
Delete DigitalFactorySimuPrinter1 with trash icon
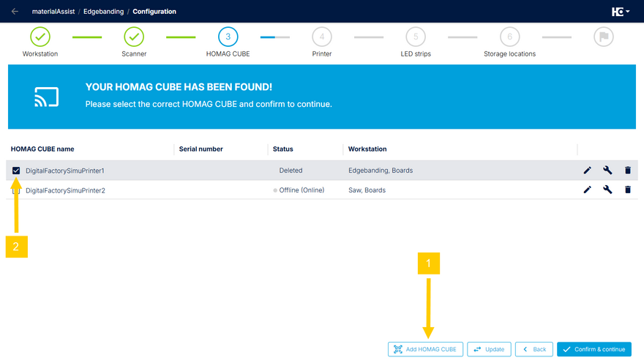[628, 170]
